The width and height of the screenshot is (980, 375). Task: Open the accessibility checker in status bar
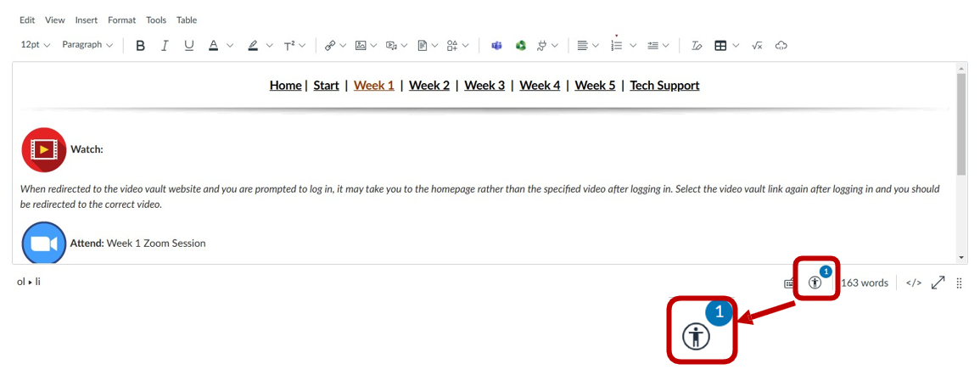pos(815,283)
